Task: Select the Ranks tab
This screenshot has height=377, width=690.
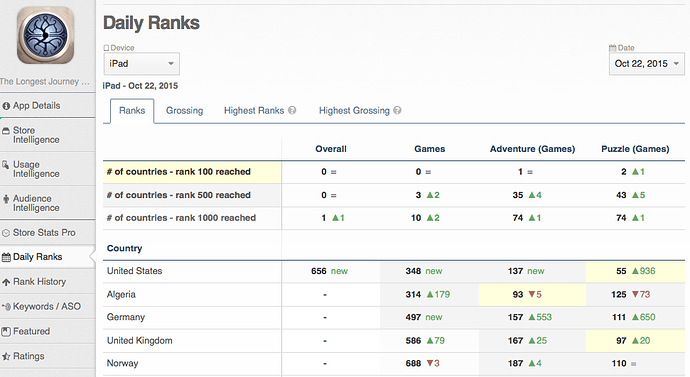Action: 132,111
